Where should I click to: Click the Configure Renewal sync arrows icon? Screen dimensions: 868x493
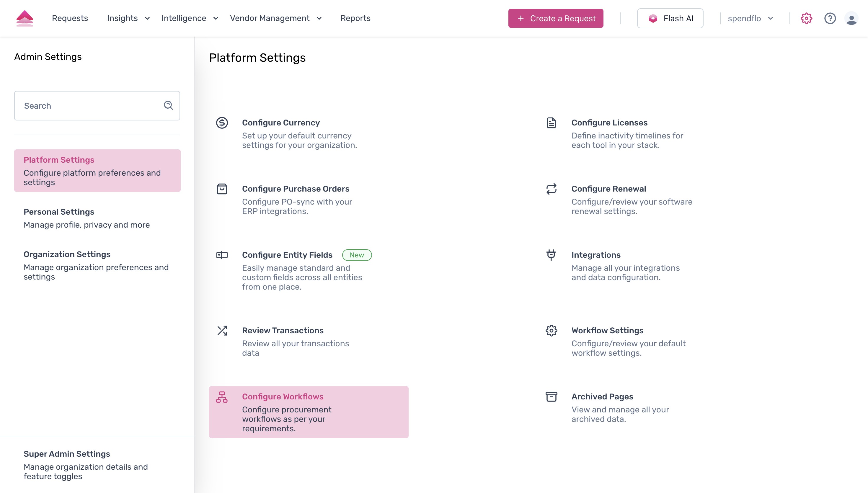tap(551, 189)
